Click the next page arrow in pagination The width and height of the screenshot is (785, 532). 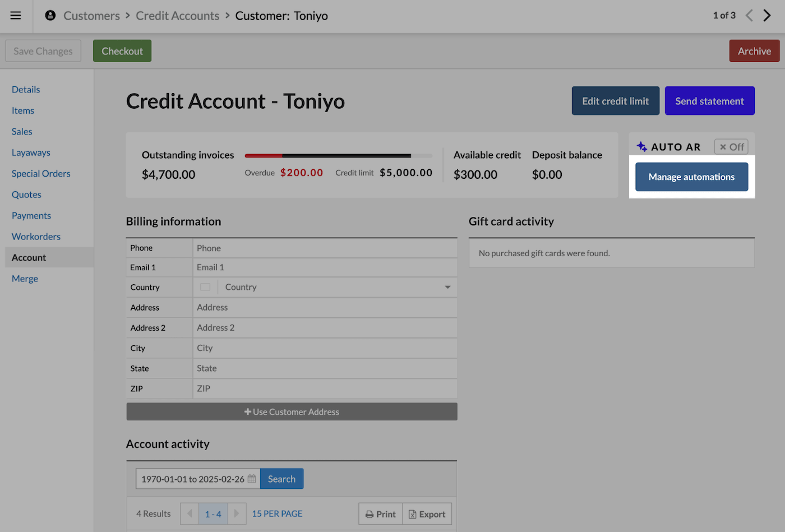tap(237, 514)
